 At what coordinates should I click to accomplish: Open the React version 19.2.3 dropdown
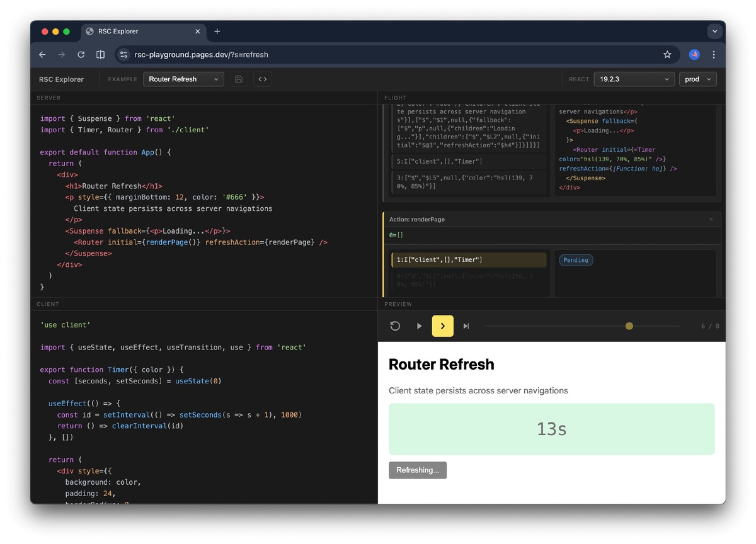coord(634,79)
